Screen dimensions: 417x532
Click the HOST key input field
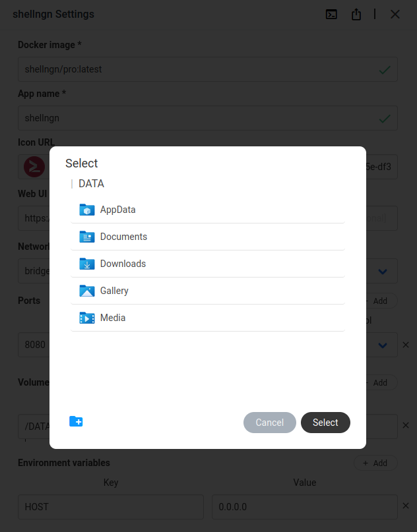110,506
